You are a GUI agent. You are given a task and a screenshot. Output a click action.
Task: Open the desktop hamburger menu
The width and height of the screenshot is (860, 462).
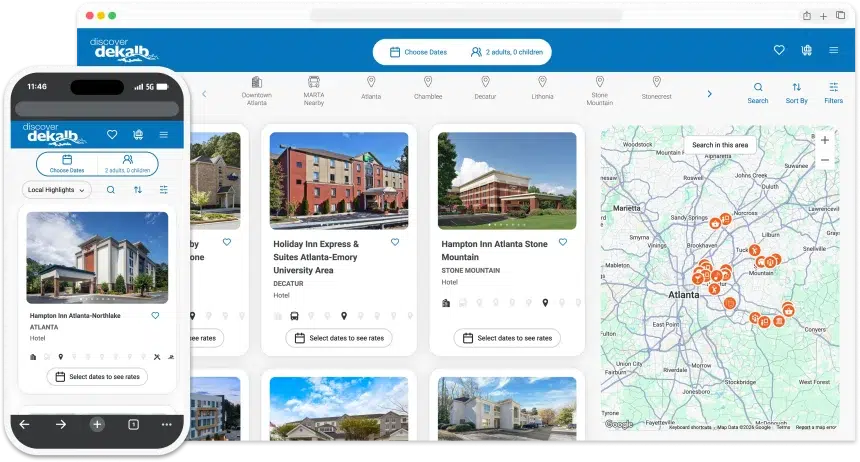pos(833,50)
